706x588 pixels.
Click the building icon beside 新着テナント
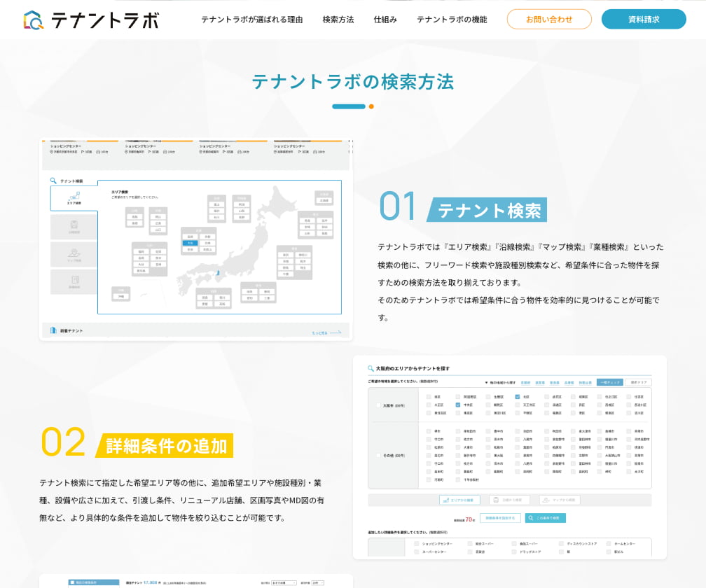point(53,330)
